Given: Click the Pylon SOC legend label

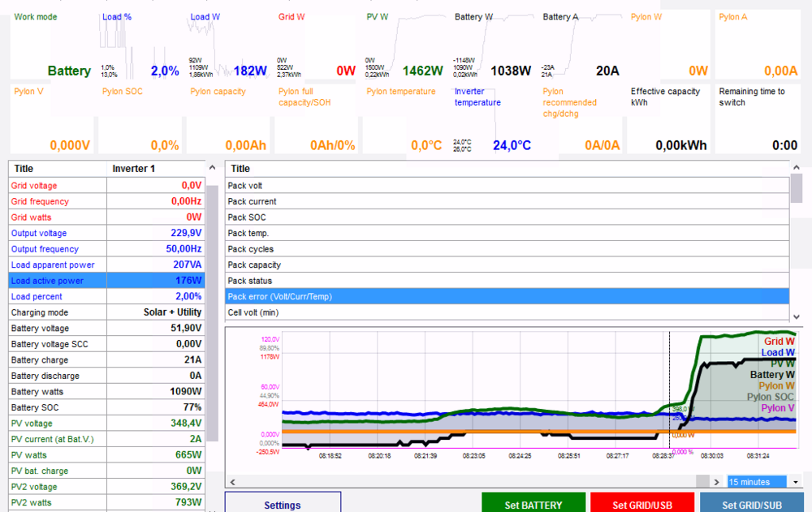Looking at the screenshot, I should point(771,397).
